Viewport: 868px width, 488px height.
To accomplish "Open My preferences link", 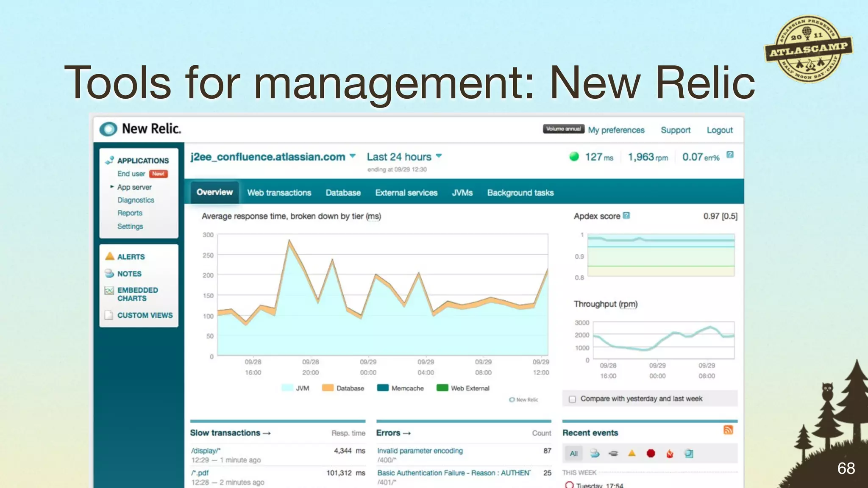I will (x=616, y=130).
